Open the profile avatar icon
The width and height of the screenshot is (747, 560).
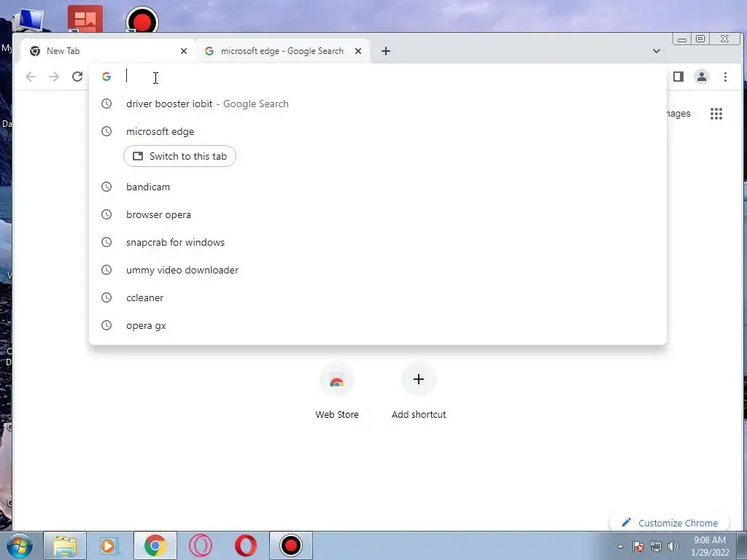[x=701, y=77]
